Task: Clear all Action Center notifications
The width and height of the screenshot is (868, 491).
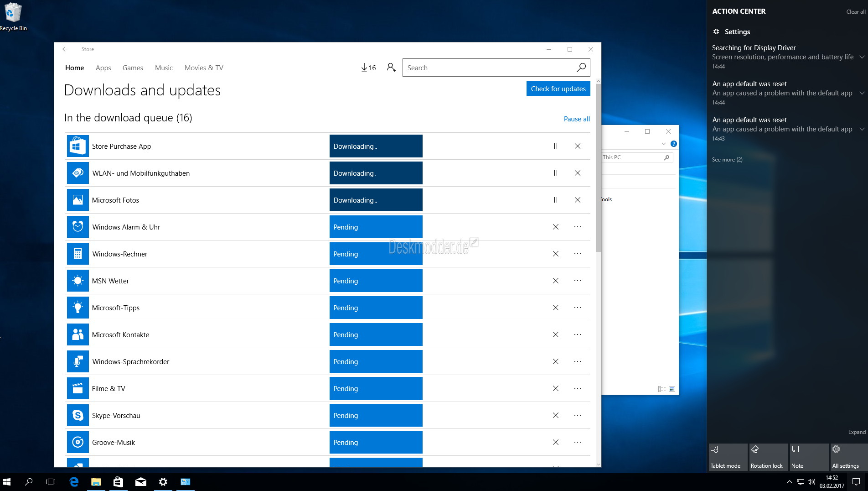Action: point(856,12)
